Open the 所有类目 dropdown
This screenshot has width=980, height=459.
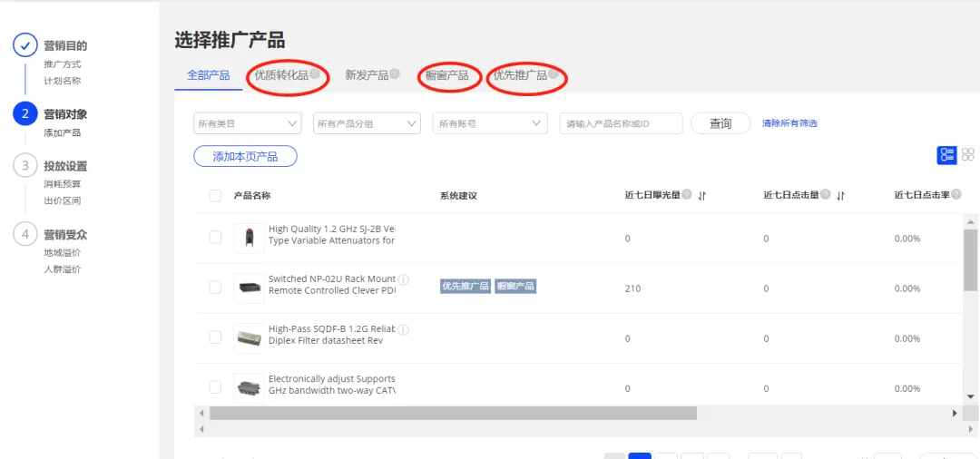click(248, 123)
